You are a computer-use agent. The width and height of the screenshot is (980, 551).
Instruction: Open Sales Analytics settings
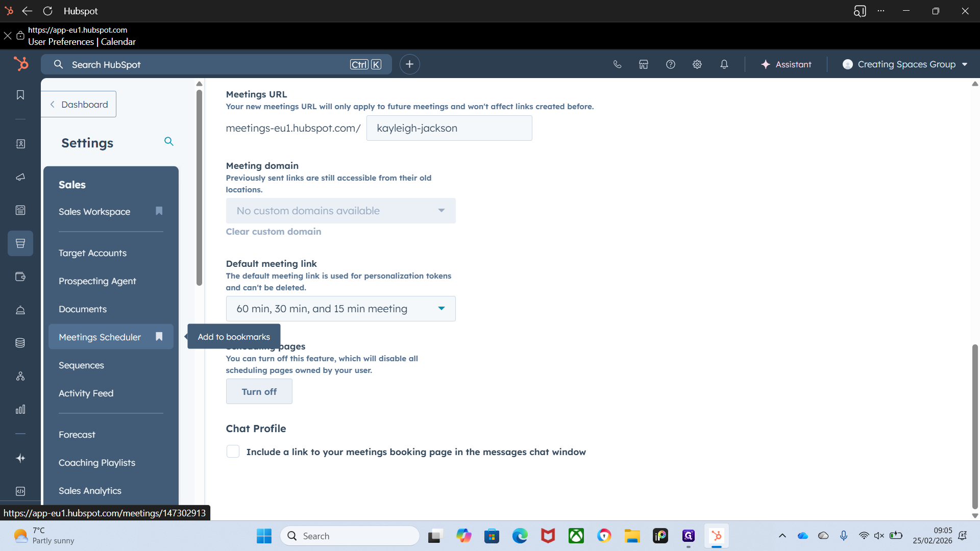(x=90, y=491)
